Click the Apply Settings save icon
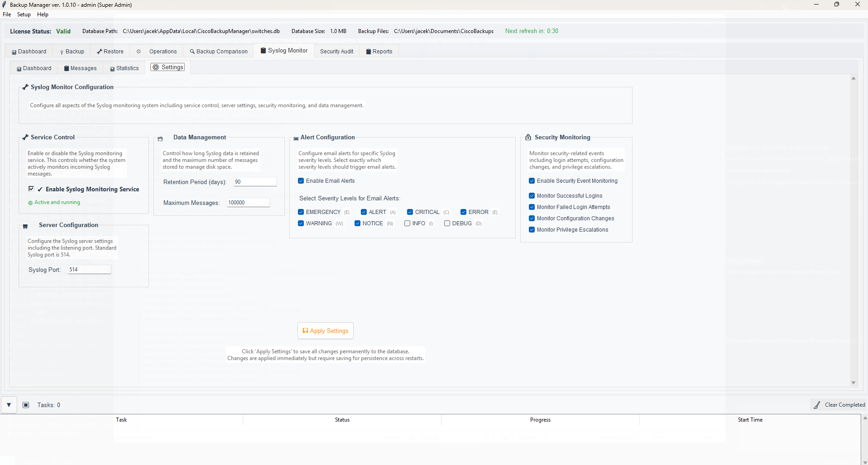Screen dimensions: 868x465 click(305, 331)
